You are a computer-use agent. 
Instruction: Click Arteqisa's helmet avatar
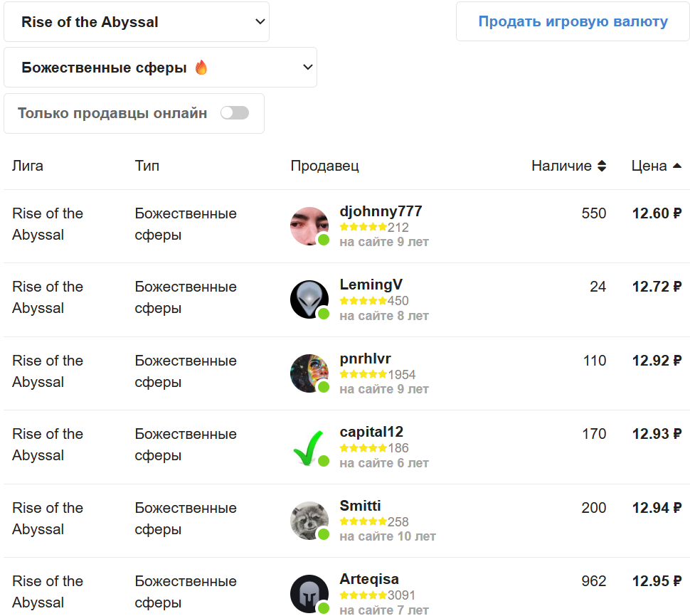309,593
